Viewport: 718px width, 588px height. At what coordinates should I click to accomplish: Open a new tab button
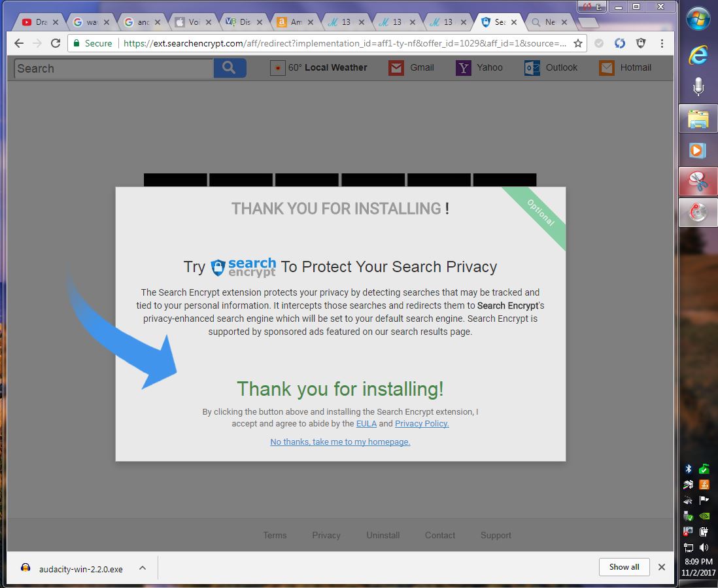pos(588,22)
